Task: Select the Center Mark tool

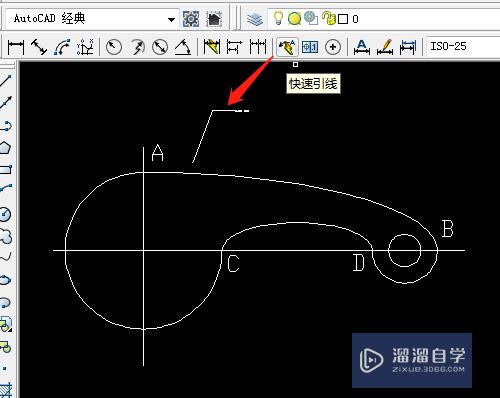Action: tap(333, 47)
